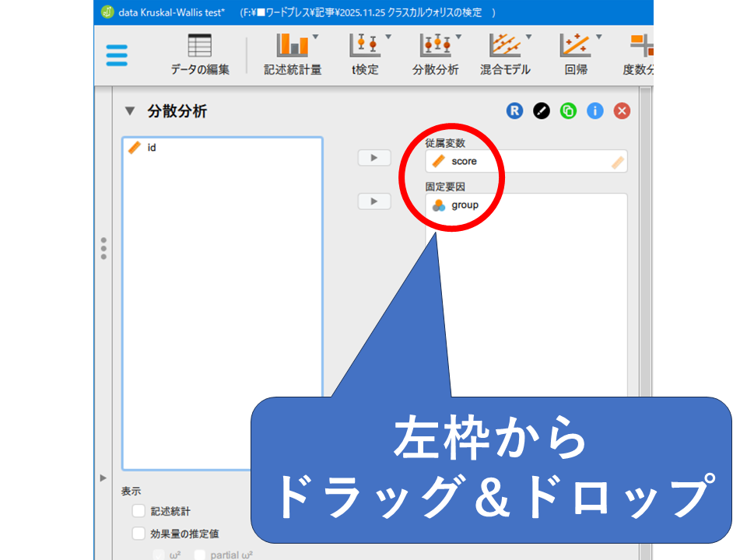Open the 分散分析 toolbar menu
This screenshot has height=560, width=747.
coord(435,54)
